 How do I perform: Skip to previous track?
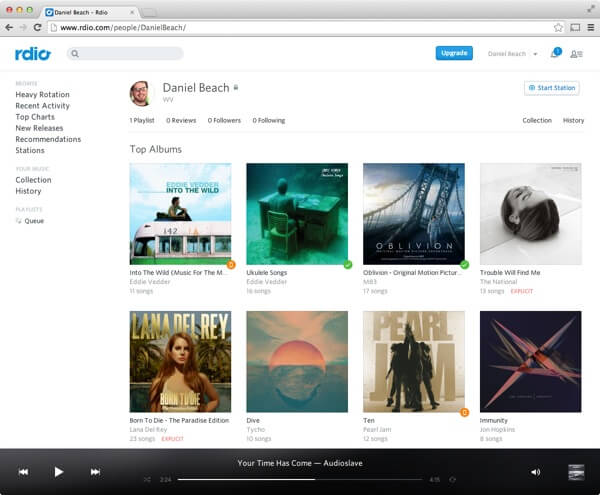click(x=23, y=472)
